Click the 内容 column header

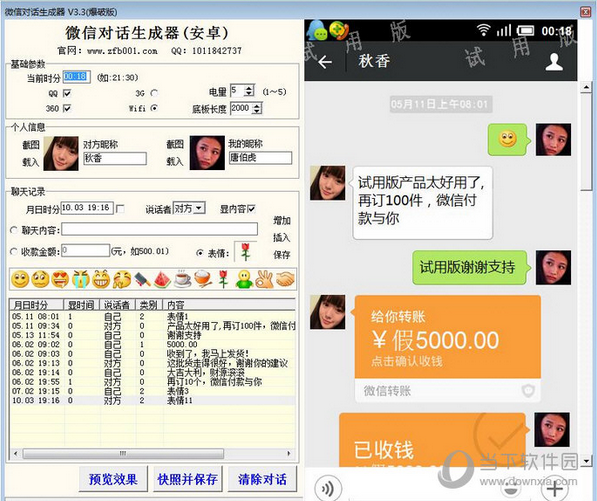pos(229,305)
